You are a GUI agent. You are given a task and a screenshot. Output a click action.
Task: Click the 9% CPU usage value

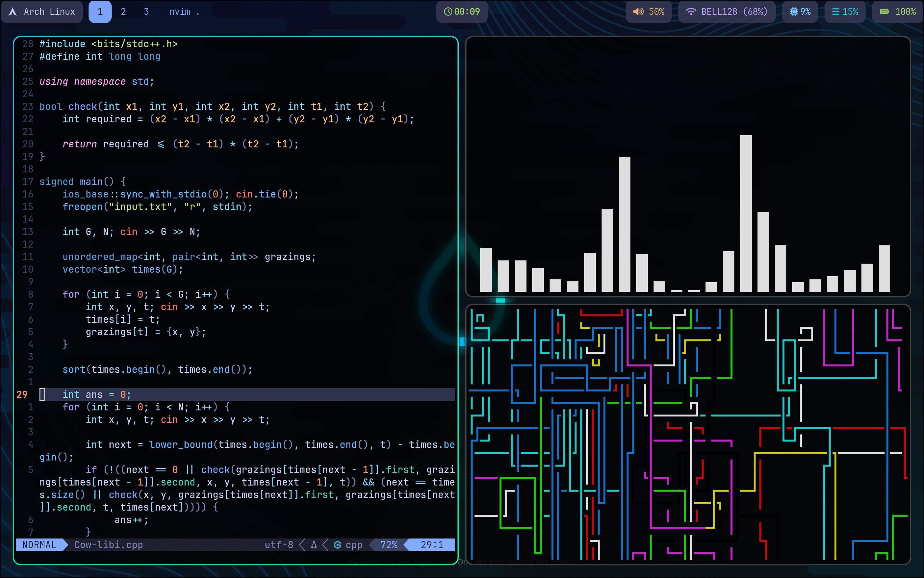805,12
